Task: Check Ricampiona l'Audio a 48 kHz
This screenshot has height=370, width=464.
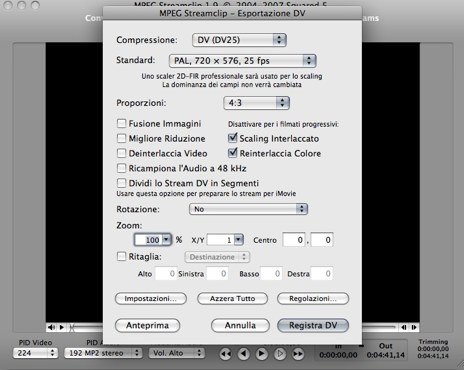Action: [121, 168]
